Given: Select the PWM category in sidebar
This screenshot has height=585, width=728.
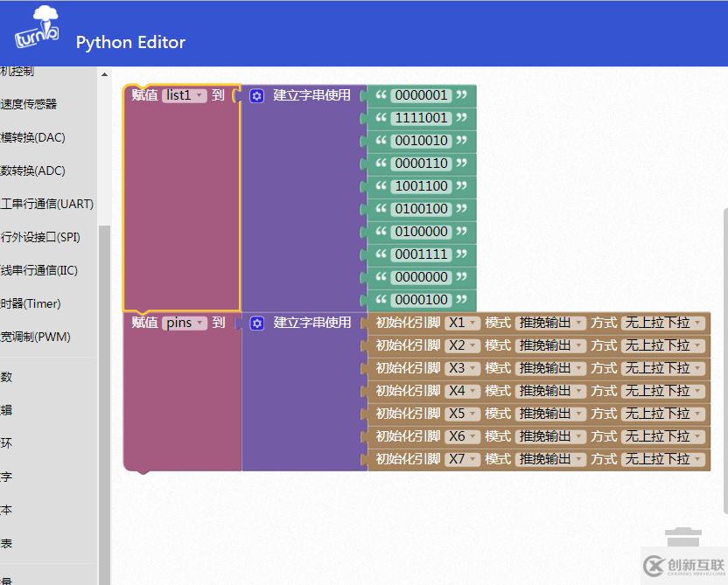Looking at the screenshot, I should click(x=36, y=337).
